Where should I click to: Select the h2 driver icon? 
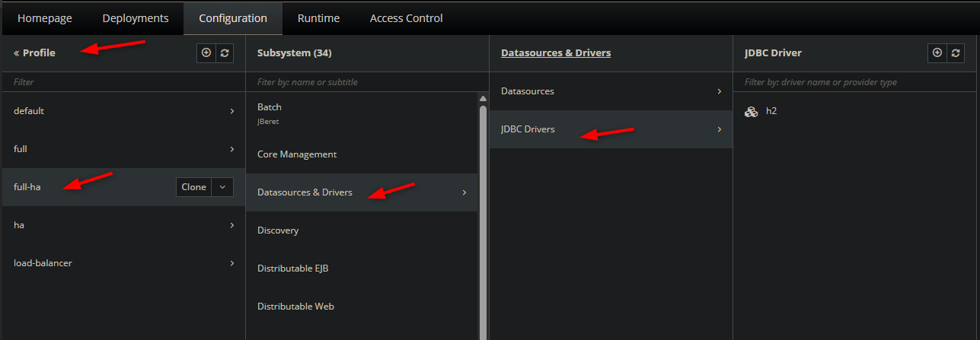pos(751,111)
